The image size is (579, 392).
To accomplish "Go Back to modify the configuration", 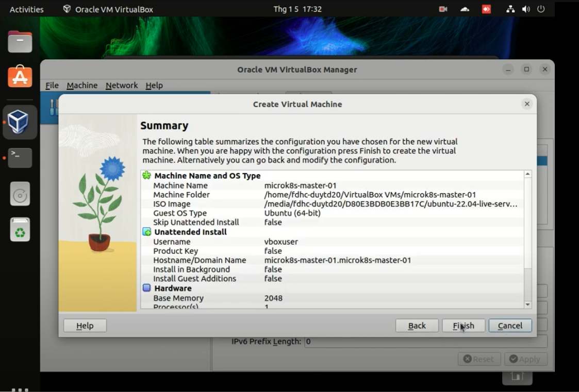I will pyautogui.click(x=417, y=325).
